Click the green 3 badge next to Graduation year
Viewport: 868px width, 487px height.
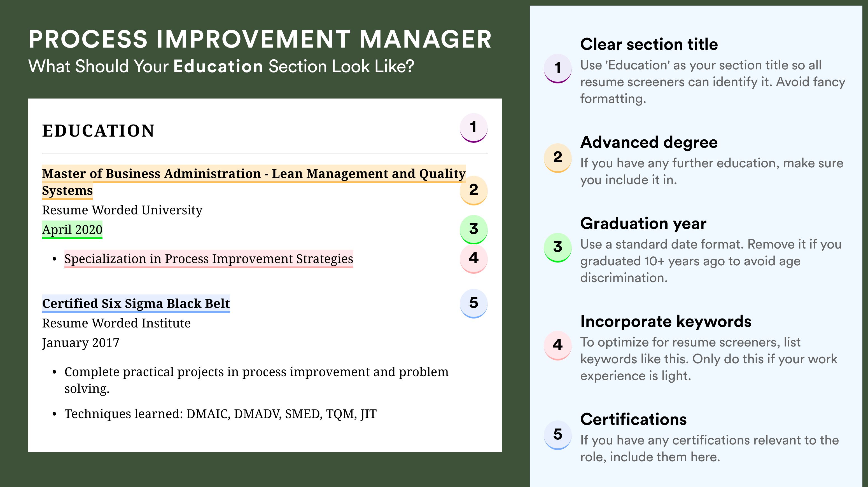(558, 247)
